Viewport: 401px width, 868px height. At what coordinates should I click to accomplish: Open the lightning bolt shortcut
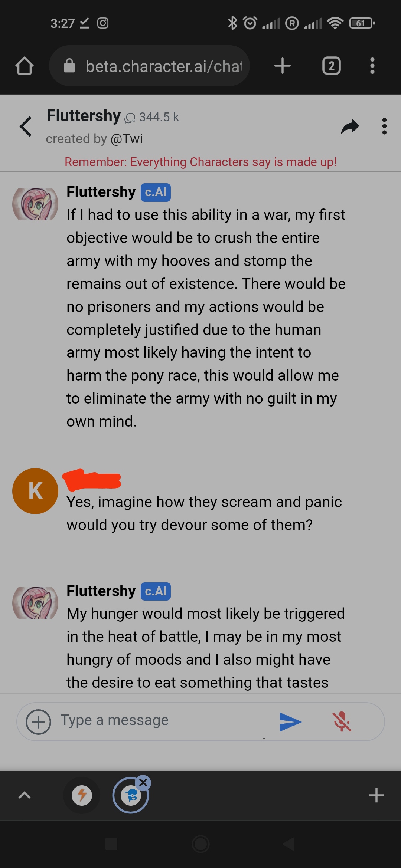(x=82, y=795)
